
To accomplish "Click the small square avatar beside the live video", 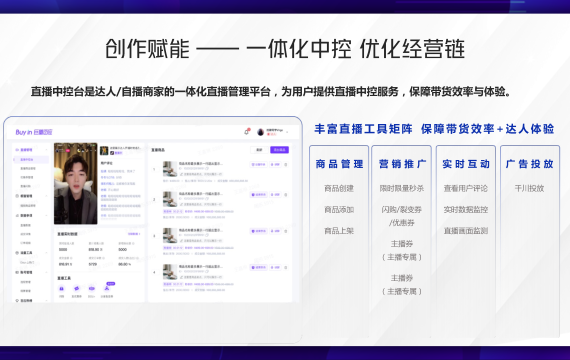I will click(104, 151).
